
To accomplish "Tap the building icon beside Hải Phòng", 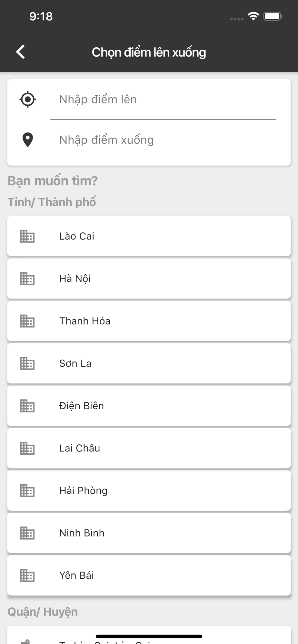I will click(x=27, y=491).
